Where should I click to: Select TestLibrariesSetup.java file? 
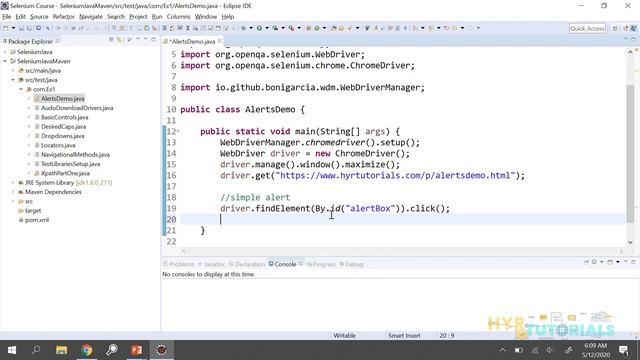click(x=70, y=164)
